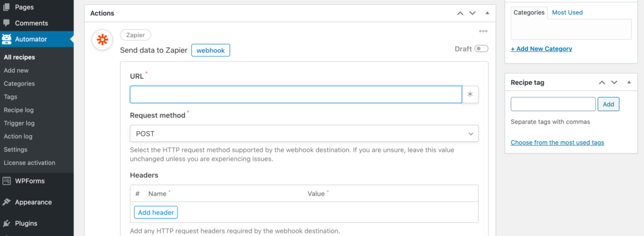Image resolution: width=644 pixels, height=236 pixels.
Task: Click the asterisk token button beside URL
Action: tap(470, 94)
